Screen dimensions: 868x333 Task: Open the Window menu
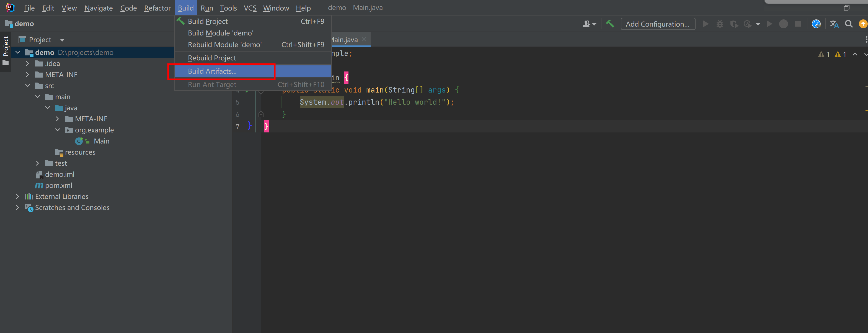(x=276, y=8)
